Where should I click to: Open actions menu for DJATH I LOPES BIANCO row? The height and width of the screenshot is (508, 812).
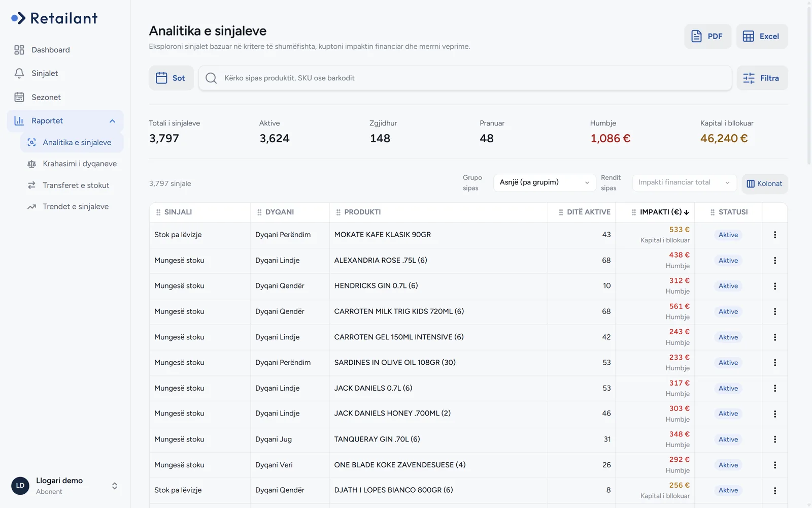775,491
